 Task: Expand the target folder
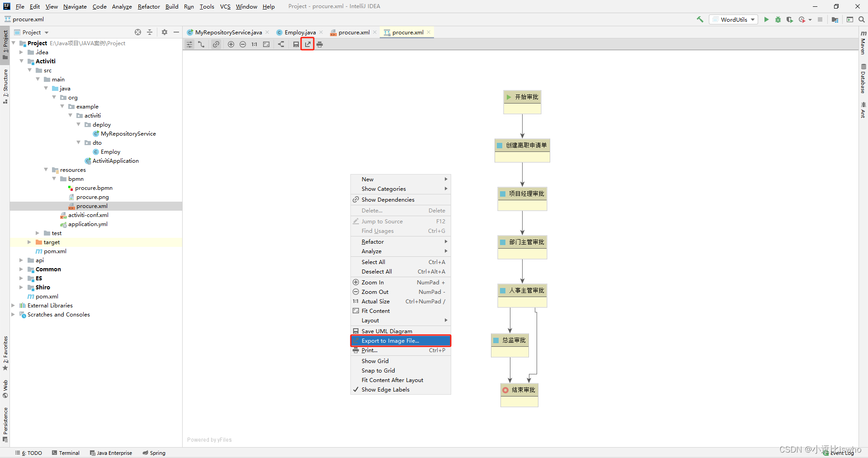pyautogui.click(x=29, y=242)
